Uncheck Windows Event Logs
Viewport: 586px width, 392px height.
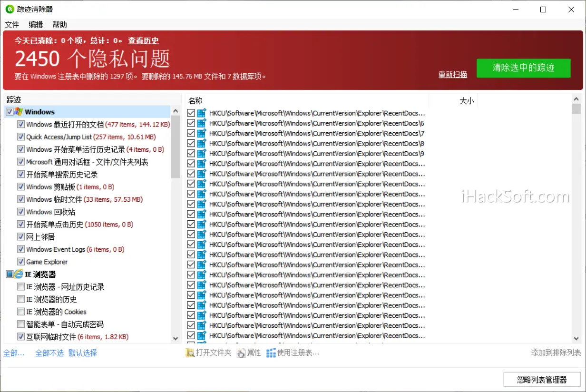21,249
